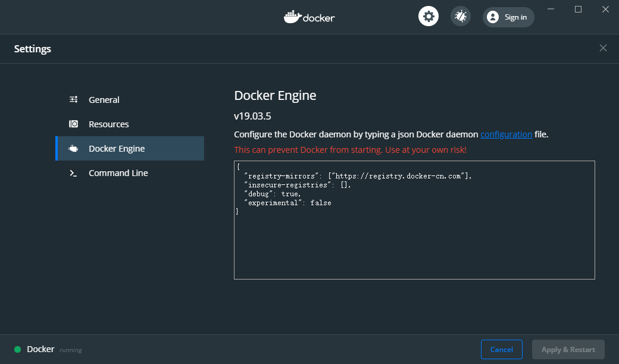Click the Resources disk icon
The image size is (619, 364).
click(73, 124)
